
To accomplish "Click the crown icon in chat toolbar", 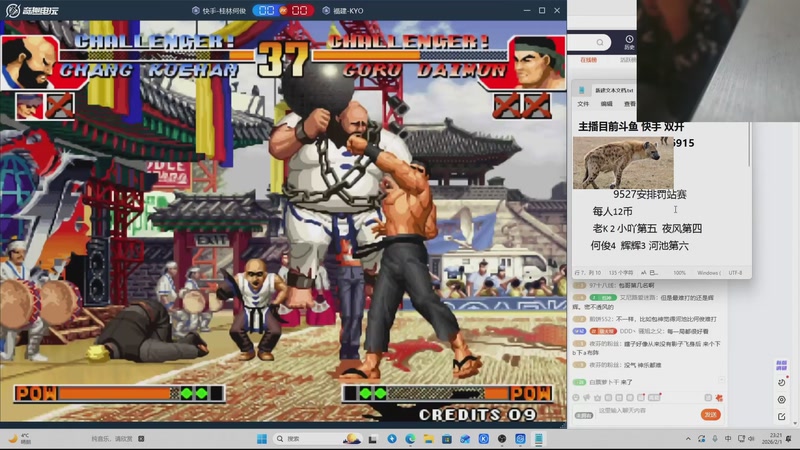I will [597, 398].
